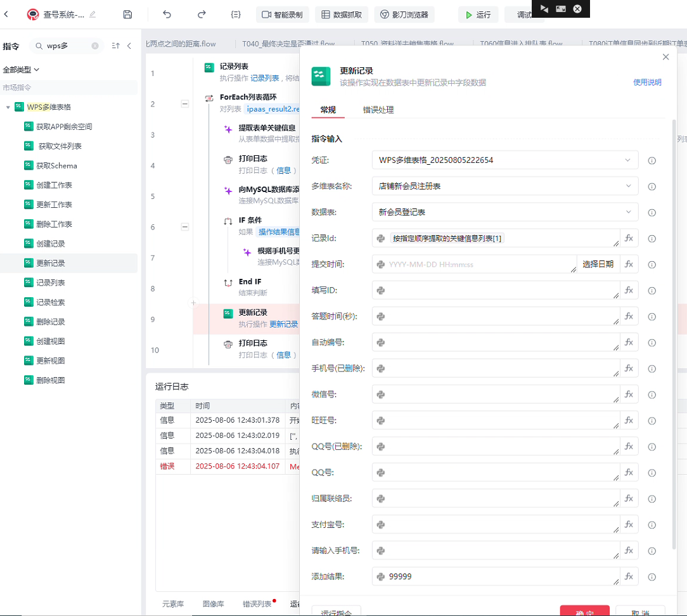Screen dimensions: 687x616
Task: Select 删除视图 command
Action: [51, 380]
